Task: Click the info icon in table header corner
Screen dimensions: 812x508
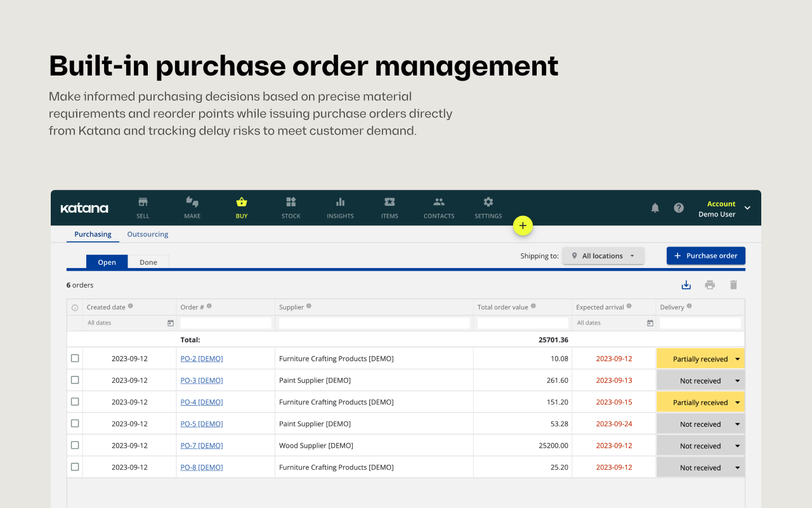Action: (x=75, y=308)
